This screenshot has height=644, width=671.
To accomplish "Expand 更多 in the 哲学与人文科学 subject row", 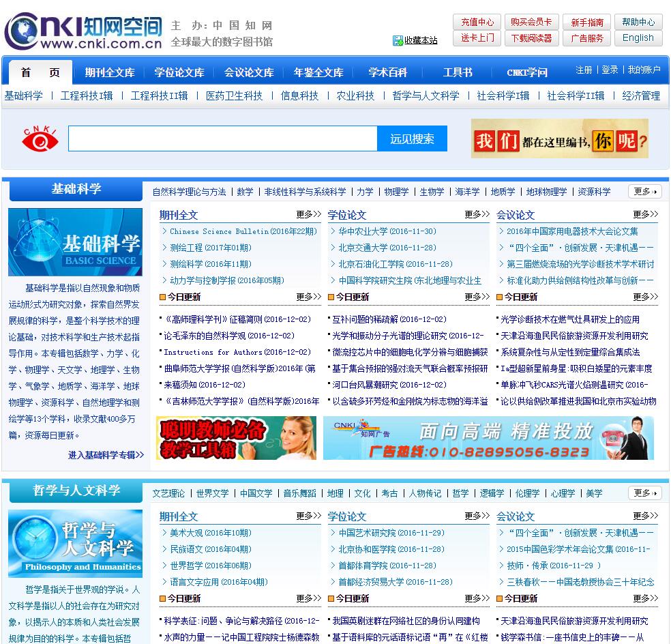I will 645,493.
